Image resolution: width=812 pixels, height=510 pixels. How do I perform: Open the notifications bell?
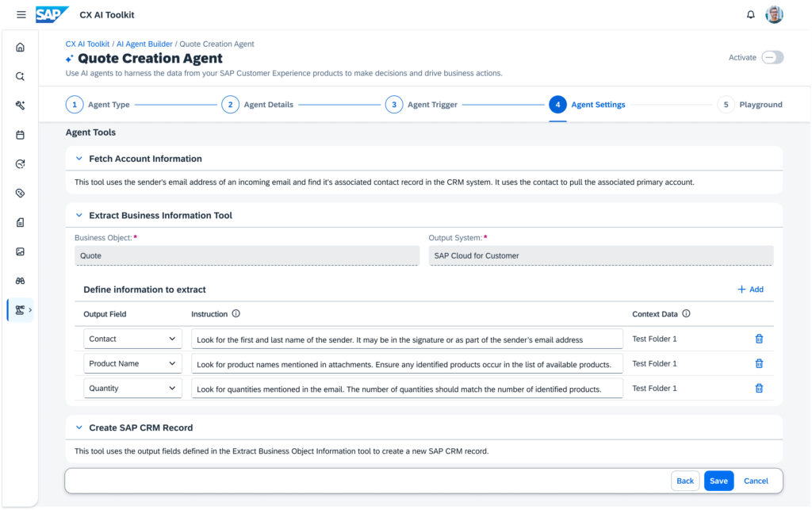pyautogui.click(x=750, y=14)
